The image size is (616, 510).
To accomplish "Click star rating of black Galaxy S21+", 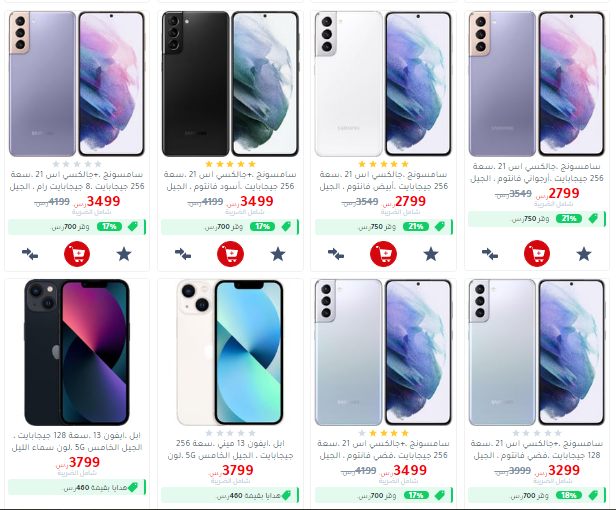I will click(x=230, y=164).
